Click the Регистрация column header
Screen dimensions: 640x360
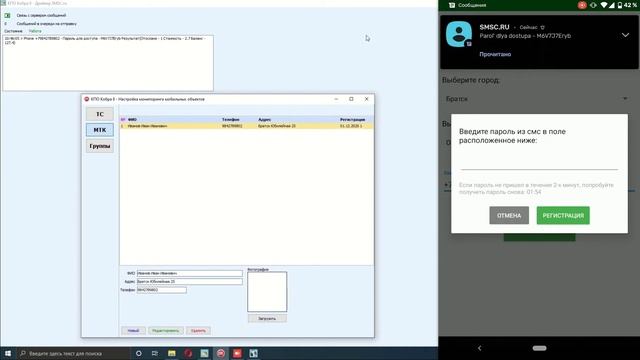[x=352, y=120]
